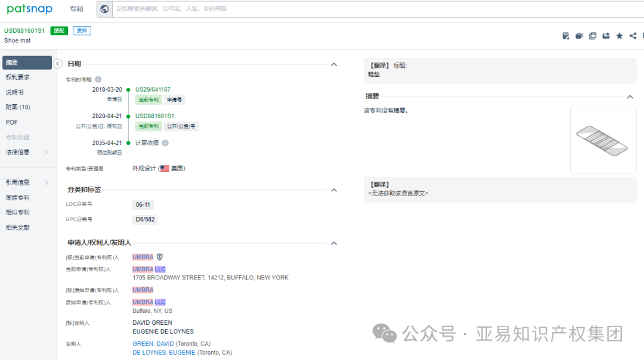Click UPC classification D6/582
The height and width of the screenshot is (360, 644).
(145, 219)
